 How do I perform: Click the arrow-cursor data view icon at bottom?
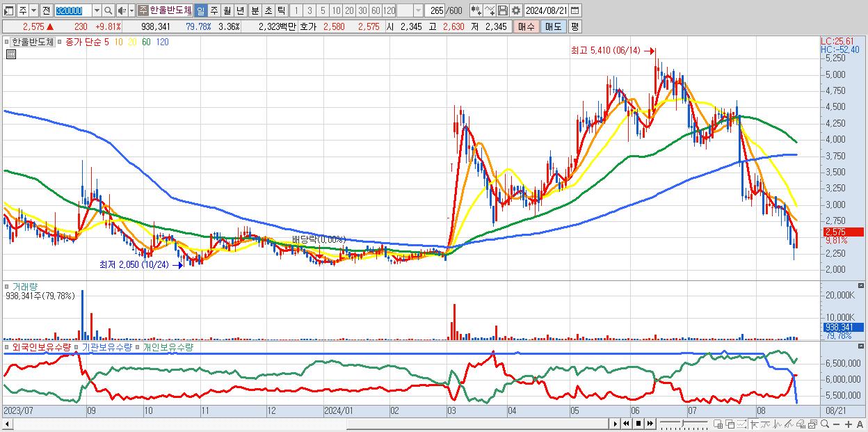[754, 424]
